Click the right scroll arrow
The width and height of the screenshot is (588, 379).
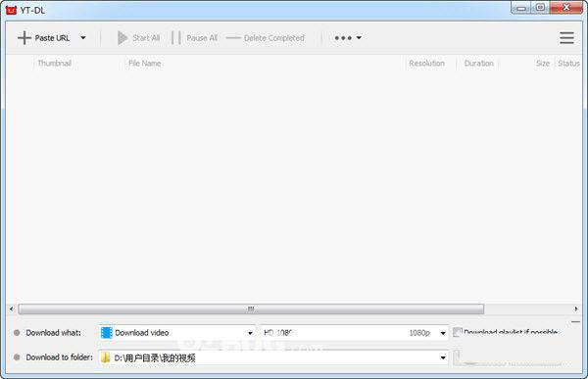(576, 308)
